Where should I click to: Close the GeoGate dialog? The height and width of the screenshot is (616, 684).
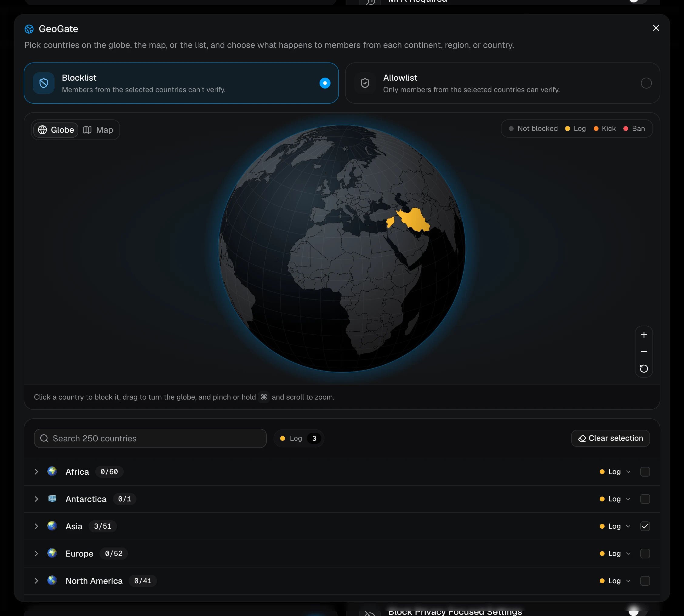(655, 28)
